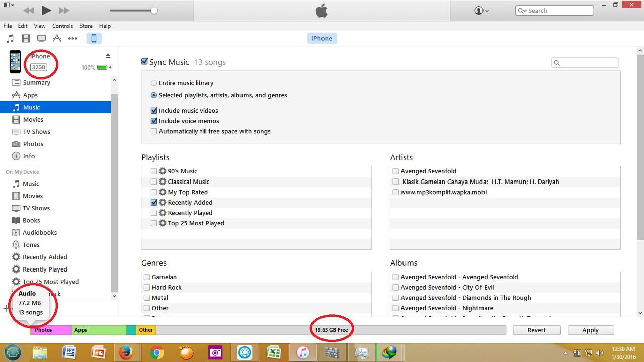Open the Store menu

pyautogui.click(x=86, y=26)
